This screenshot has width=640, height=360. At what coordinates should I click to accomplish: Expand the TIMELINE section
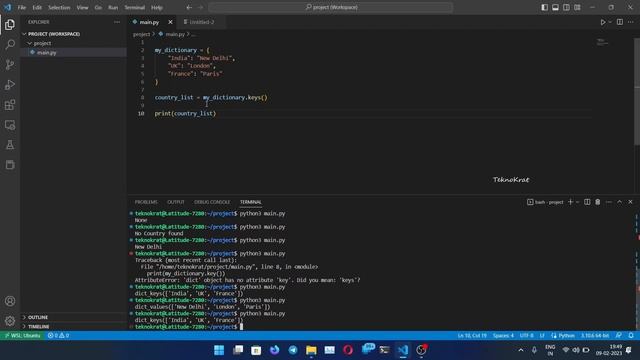pyautogui.click(x=73, y=327)
